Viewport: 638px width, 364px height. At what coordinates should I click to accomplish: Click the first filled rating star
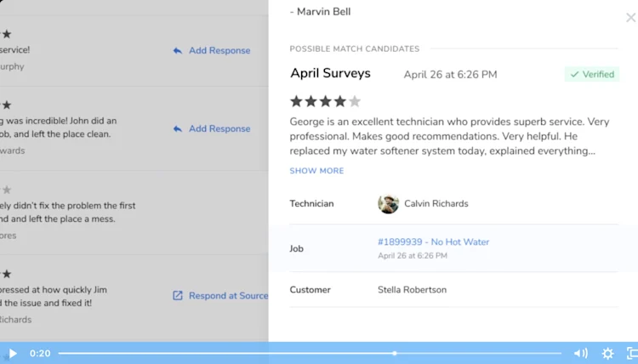(x=296, y=101)
